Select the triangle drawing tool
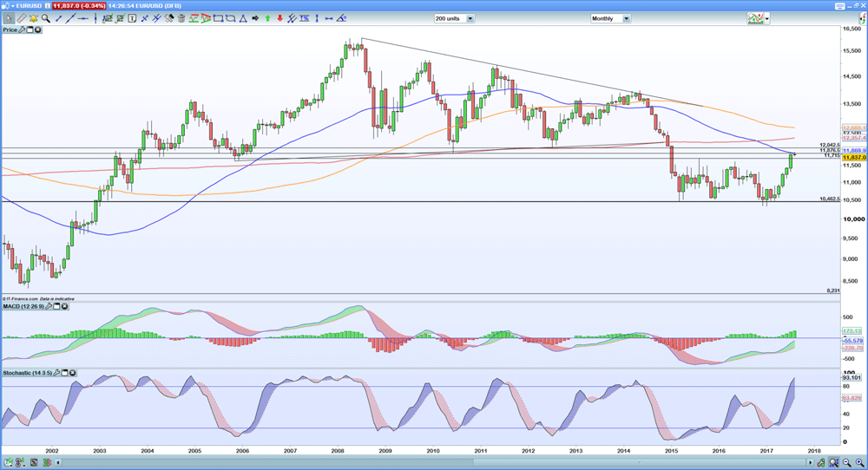 tap(243, 18)
